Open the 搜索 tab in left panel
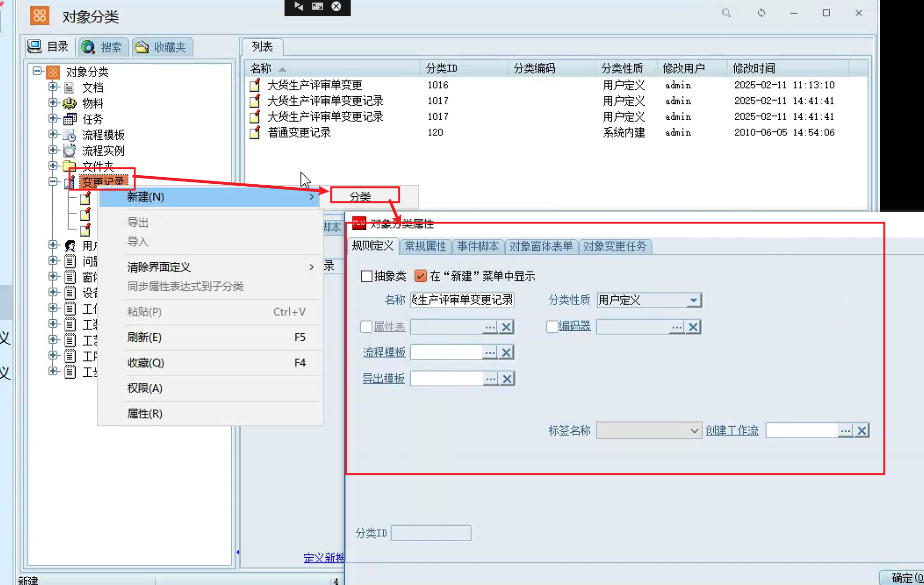Viewport: 924px width, 585px height. tap(103, 47)
